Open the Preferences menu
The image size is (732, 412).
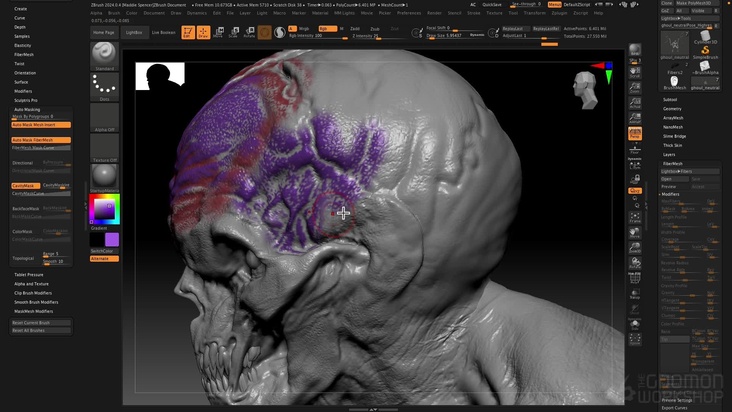coord(411,13)
